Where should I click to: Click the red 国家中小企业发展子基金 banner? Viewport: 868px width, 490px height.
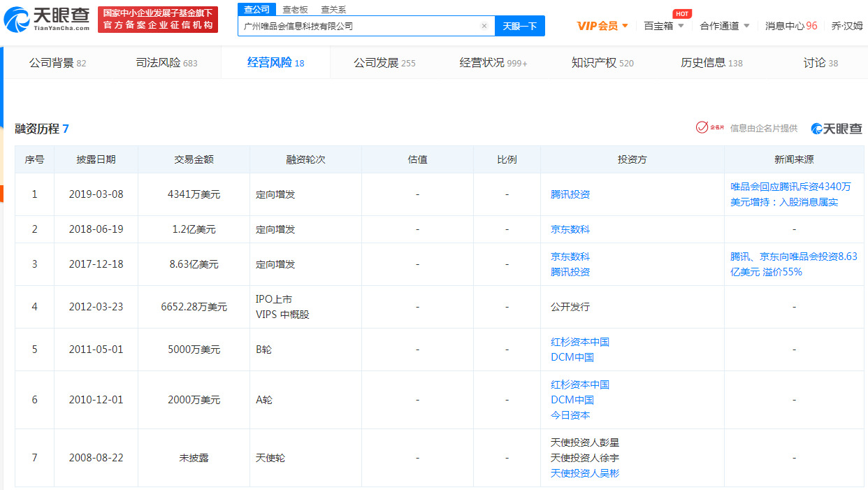157,20
